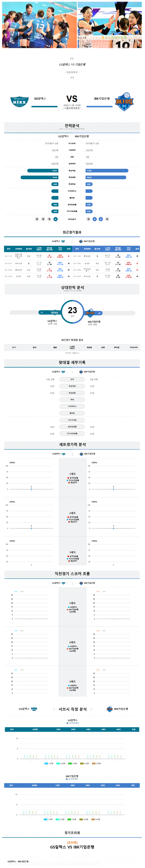
Task: Click the 세트경기력 분석 section header
Action: click(x=72, y=444)
